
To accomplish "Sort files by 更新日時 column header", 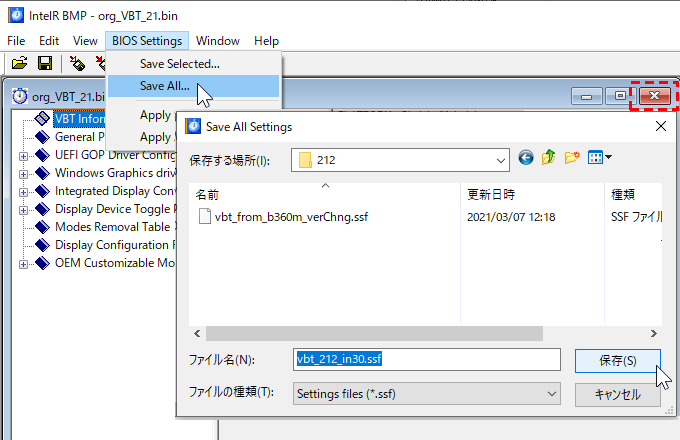I will [490, 193].
